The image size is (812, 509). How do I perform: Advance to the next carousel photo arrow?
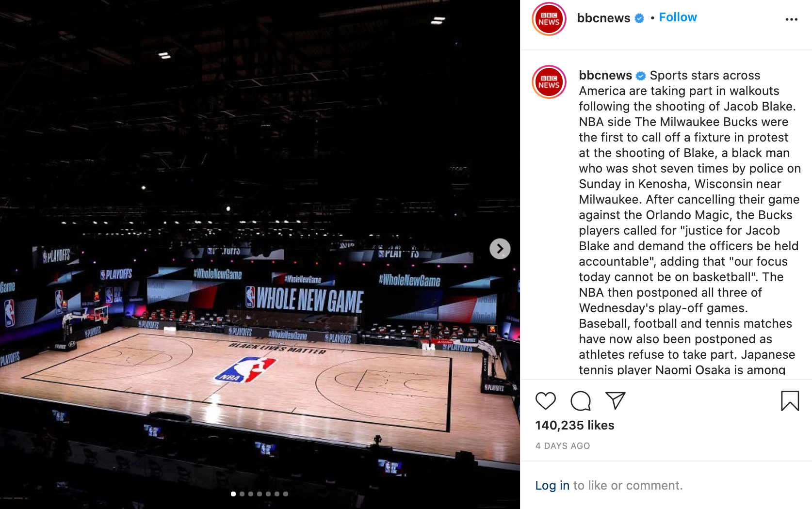500,249
